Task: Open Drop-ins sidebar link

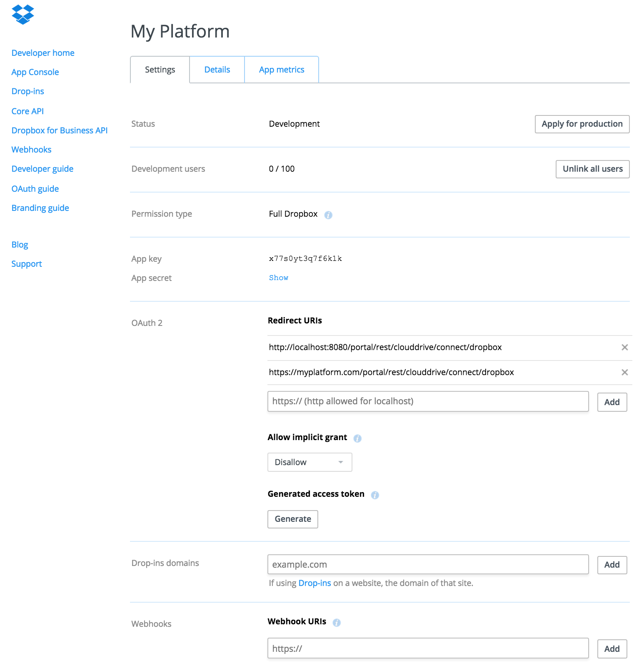Action: point(27,91)
